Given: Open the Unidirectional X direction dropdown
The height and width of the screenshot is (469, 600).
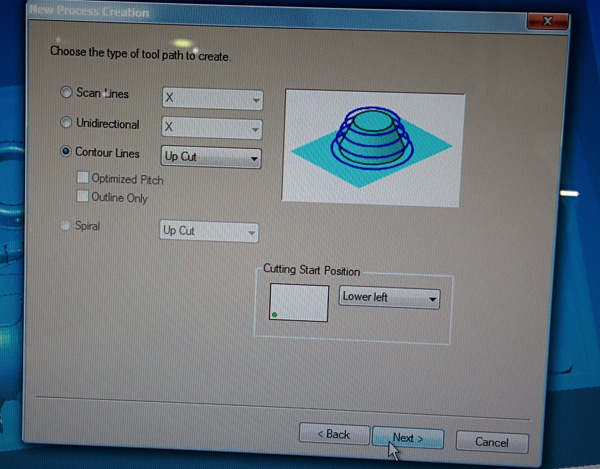Looking at the screenshot, I should pos(212,128).
